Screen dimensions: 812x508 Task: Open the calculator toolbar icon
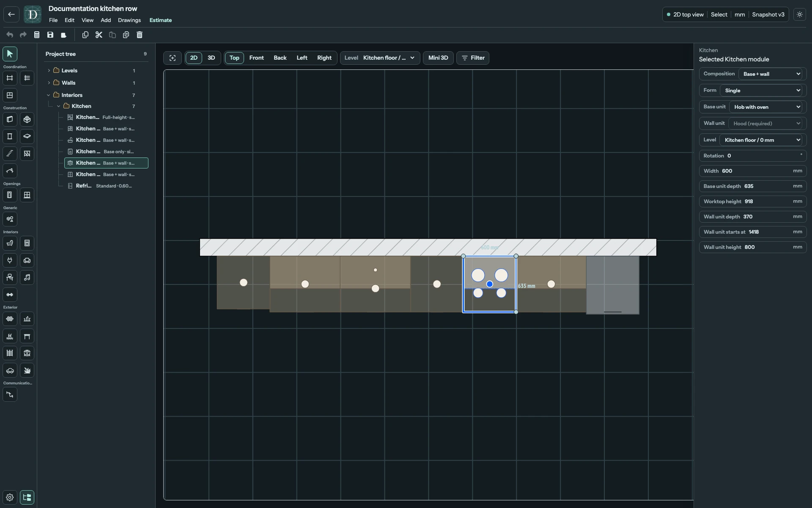(37, 35)
